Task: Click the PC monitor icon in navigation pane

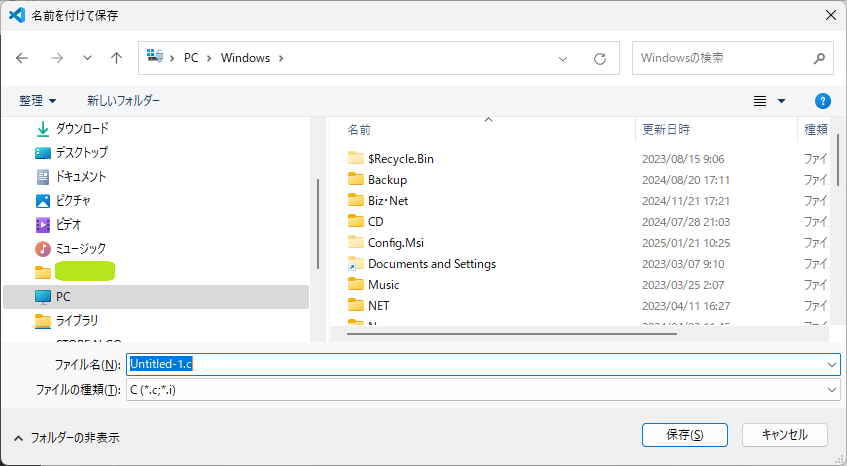Action: (x=43, y=297)
